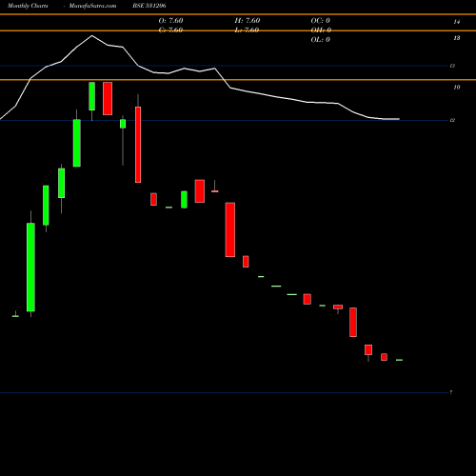
Task: Click the price axis label 13
Action: pos(457,38)
